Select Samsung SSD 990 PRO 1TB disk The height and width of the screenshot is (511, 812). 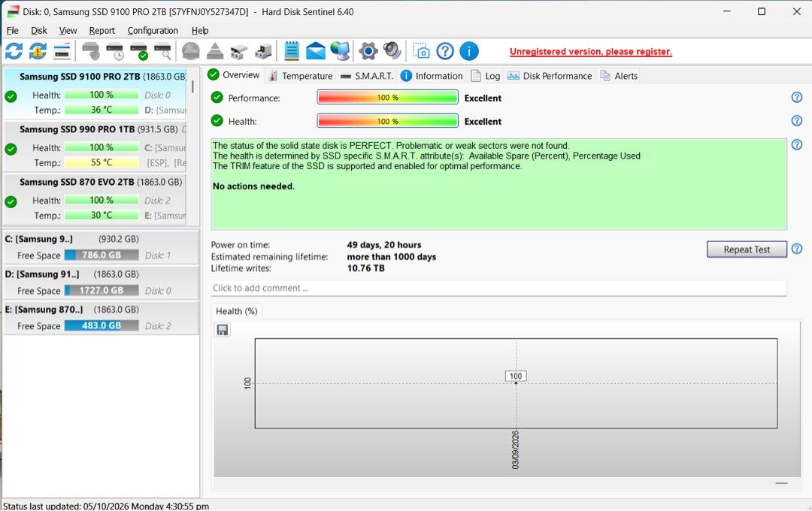[x=95, y=146]
